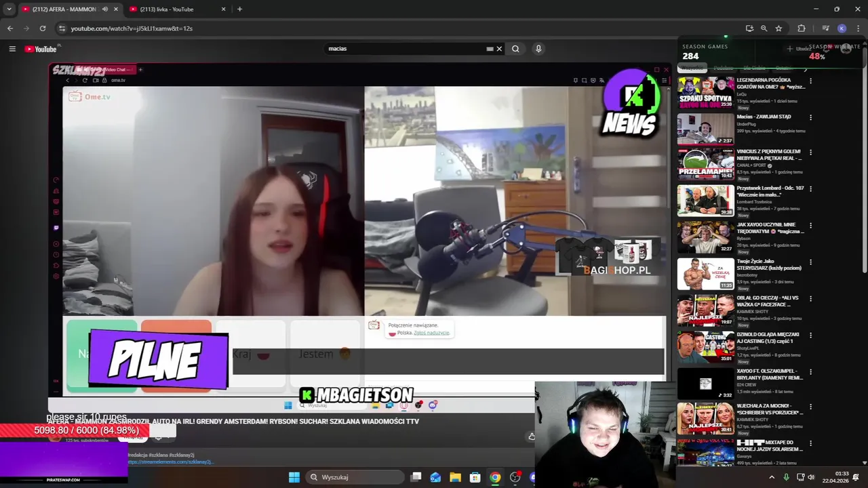Show more filter chips with right arrow
This screenshot has height=488, width=868.
click(x=806, y=68)
